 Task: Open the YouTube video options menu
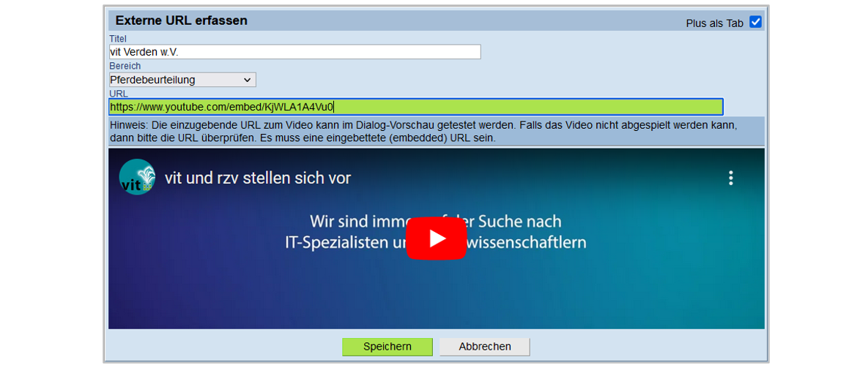(x=731, y=178)
